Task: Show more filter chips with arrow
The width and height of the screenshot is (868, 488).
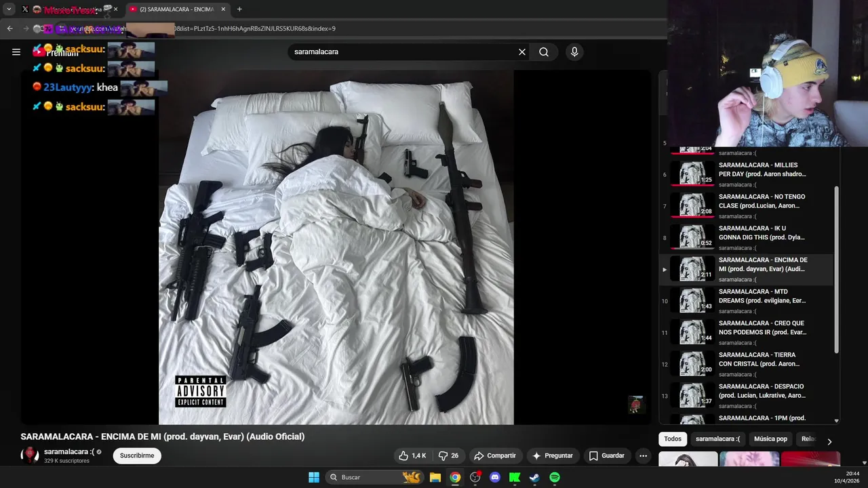Action: coord(829,441)
